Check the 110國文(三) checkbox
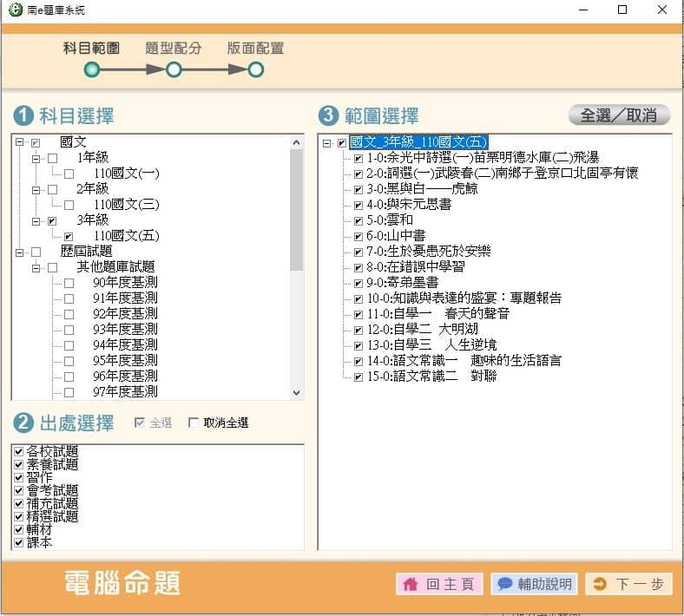The width and height of the screenshot is (684, 616). 69,206
